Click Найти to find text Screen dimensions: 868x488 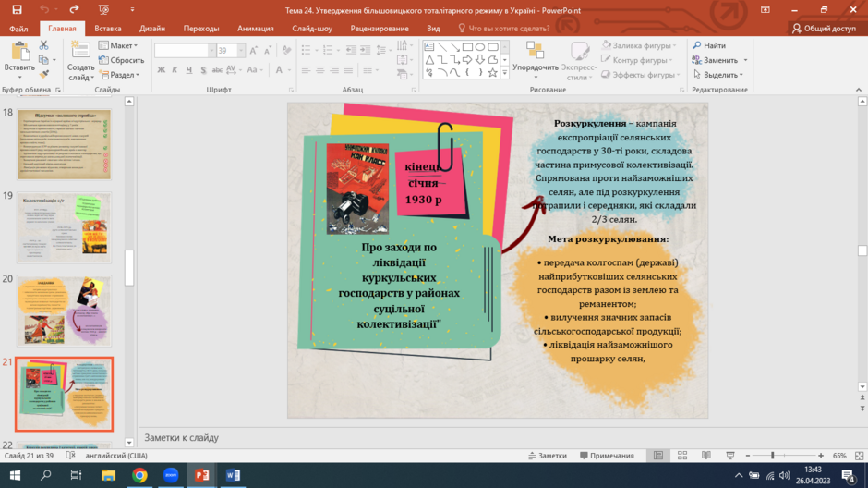point(709,45)
